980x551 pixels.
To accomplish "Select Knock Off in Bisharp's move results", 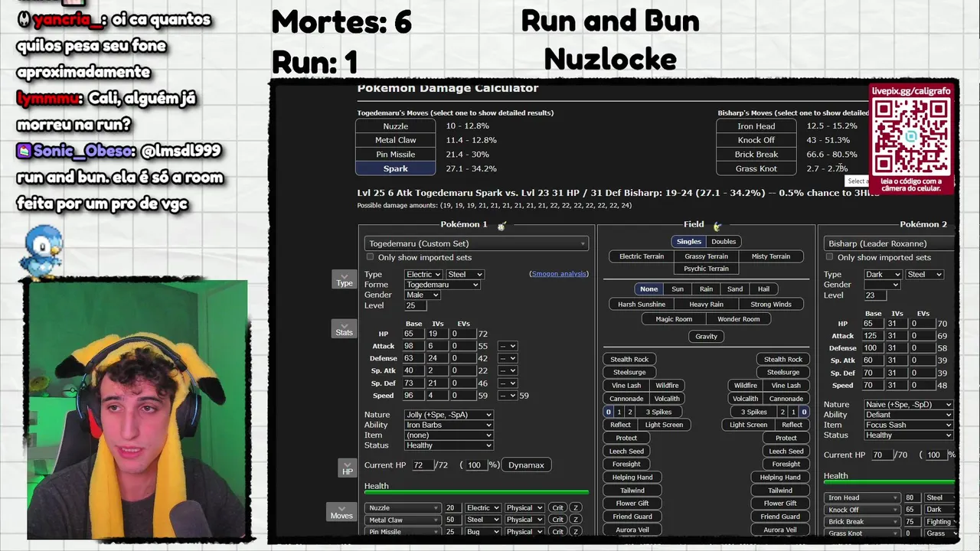I will pyautogui.click(x=756, y=140).
